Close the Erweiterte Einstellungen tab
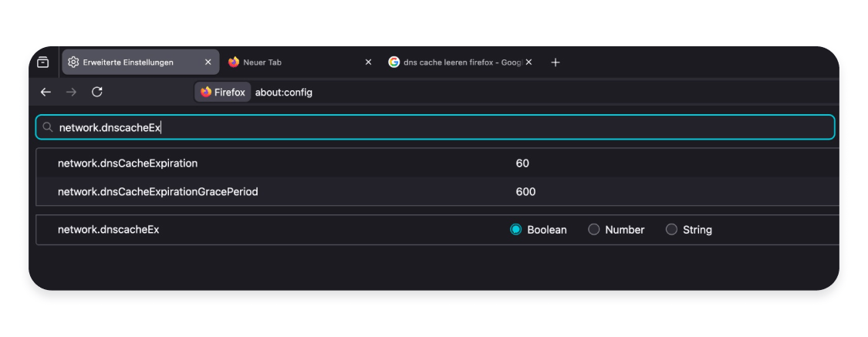Screen dimensions: 868x337 pos(208,62)
